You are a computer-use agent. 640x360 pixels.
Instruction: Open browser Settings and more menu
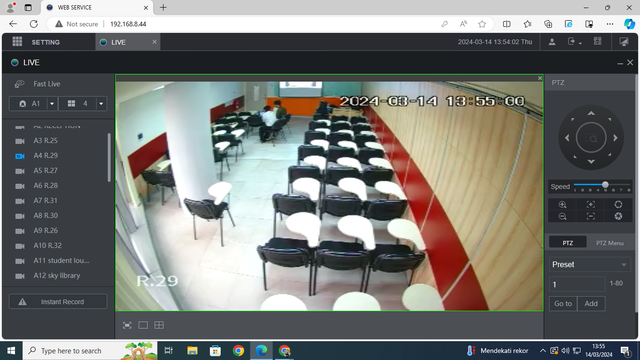610,24
